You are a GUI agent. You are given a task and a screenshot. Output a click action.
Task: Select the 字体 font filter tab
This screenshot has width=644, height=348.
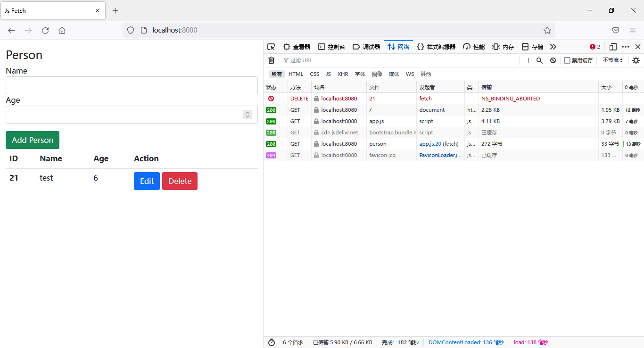(360, 74)
